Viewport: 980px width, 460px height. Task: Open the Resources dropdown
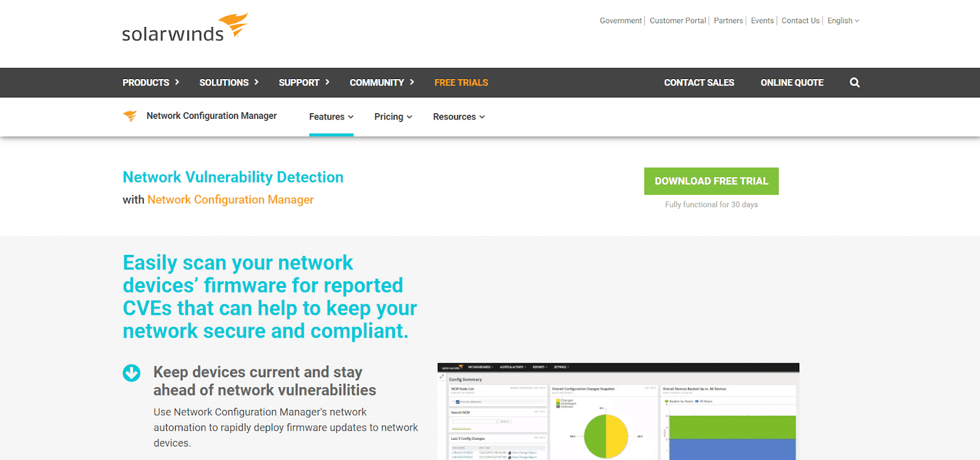point(459,117)
